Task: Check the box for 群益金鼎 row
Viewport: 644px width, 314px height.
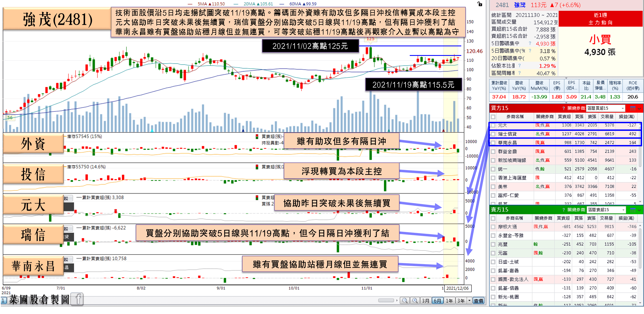Action: click(x=493, y=152)
